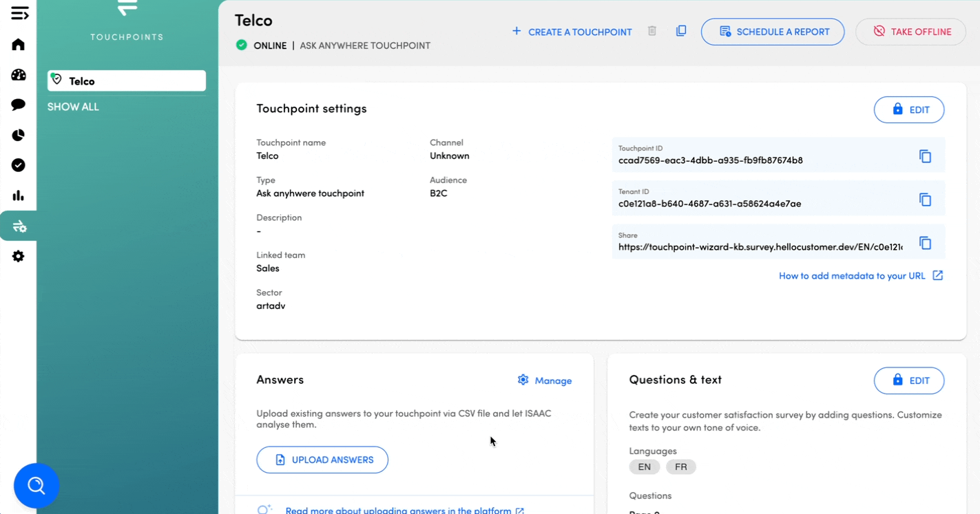Open the bar chart reports icon
Viewport: 980px width, 514px height.
coord(19,195)
